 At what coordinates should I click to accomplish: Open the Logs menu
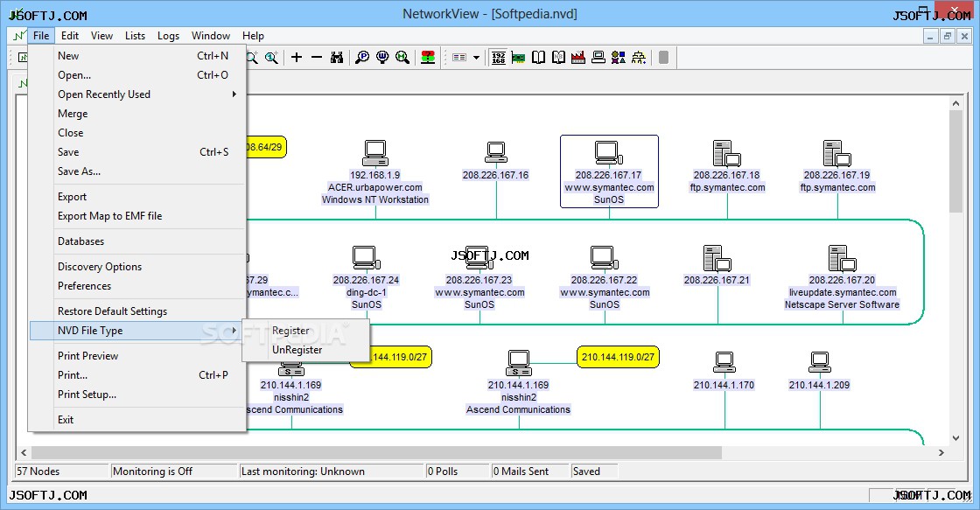168,36
